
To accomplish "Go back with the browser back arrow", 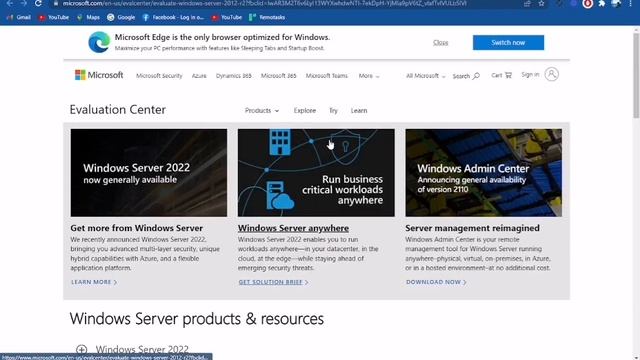I will (10, 3).
